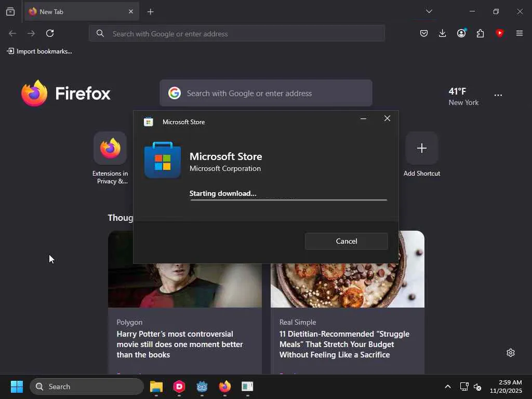Expand the hidden system tray icons chevron
The image size is (532, 399).
point(448,387)
